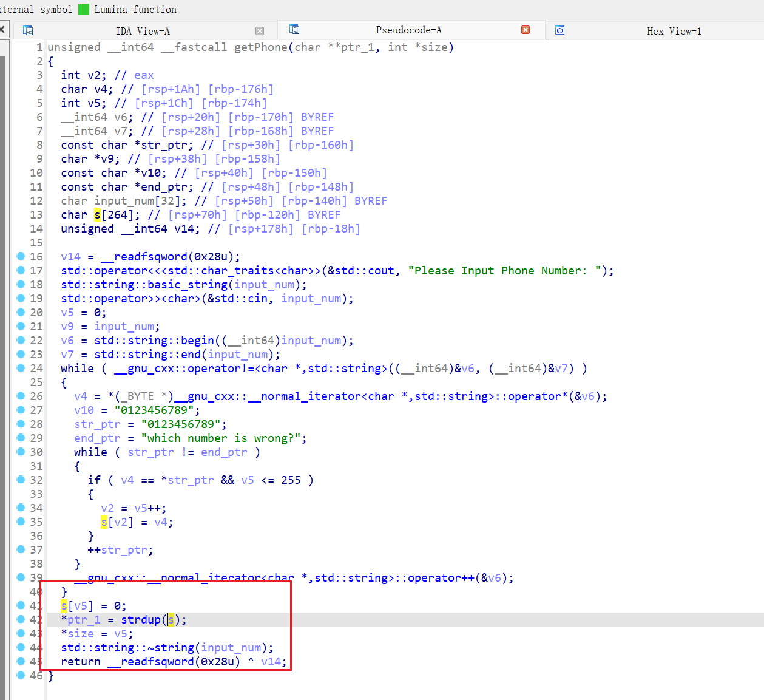Toggle breakpoint dot on line 16
The height and width of the screenshot is (700, 764).
click(x=21, y=256)
